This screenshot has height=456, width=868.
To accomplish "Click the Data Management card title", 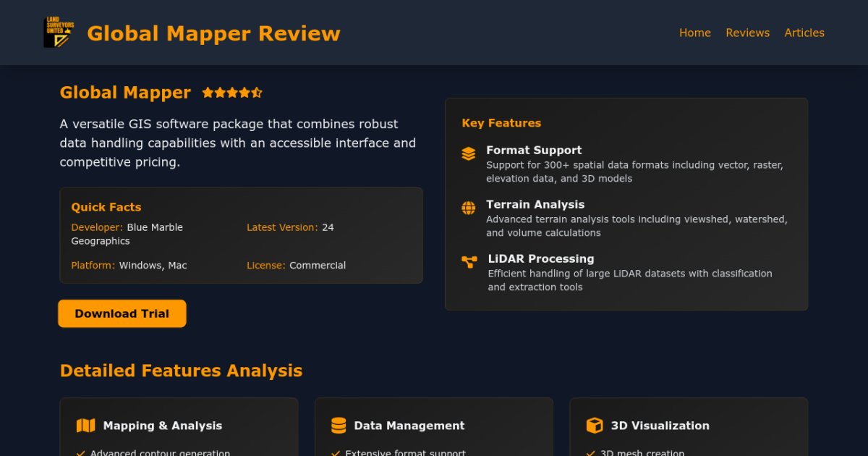I will click(x=409, y=426).
